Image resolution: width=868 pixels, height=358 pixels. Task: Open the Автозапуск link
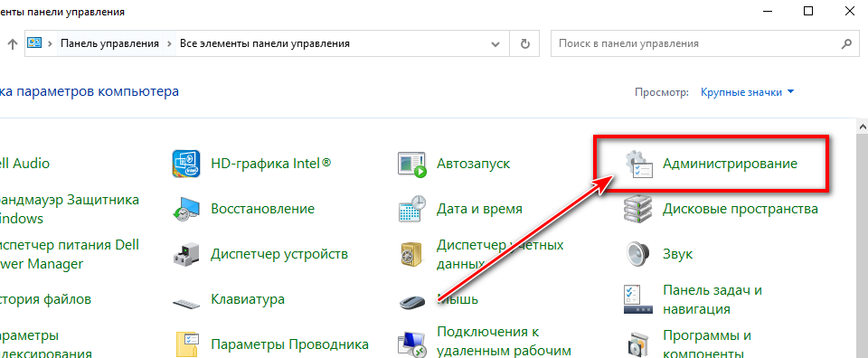click(473, 164)
